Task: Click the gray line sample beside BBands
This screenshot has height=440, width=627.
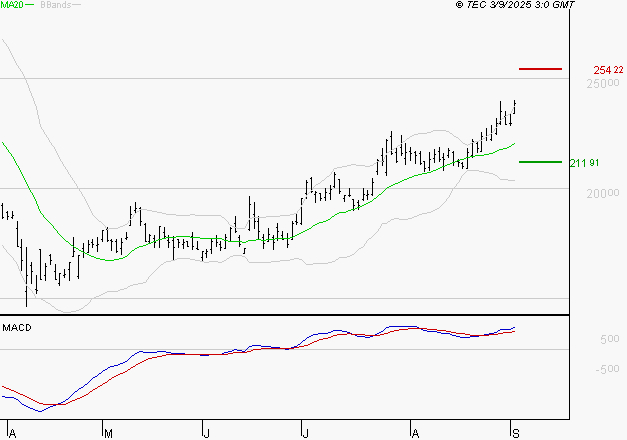Action: (x=77, y=5)
